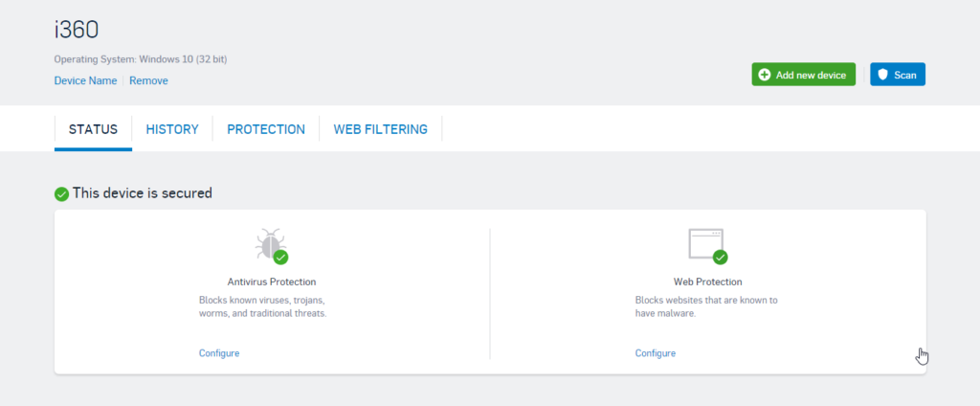980x406 pixels.
Task: Click the Web Protection heading
Action: [x=708, y=282]
